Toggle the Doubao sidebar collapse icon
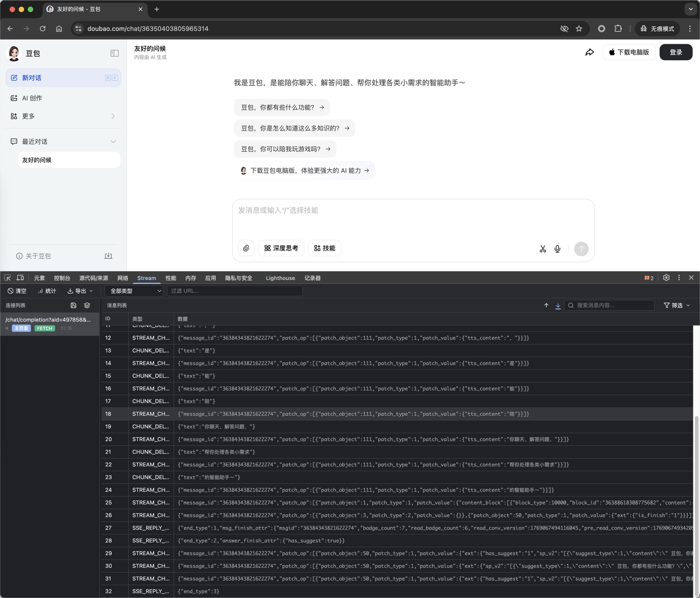Viewport: 700px width, 598px height. click(115, 53)
